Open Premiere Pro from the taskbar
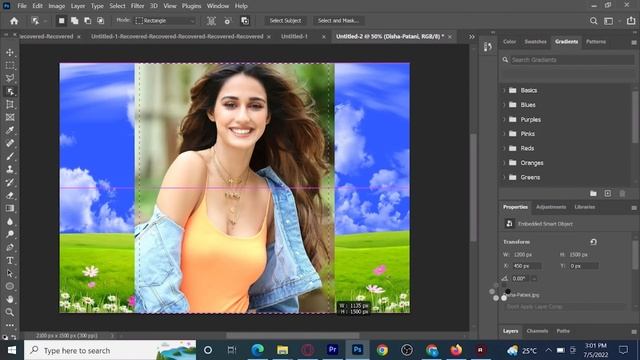 click(x=332, y=350)
